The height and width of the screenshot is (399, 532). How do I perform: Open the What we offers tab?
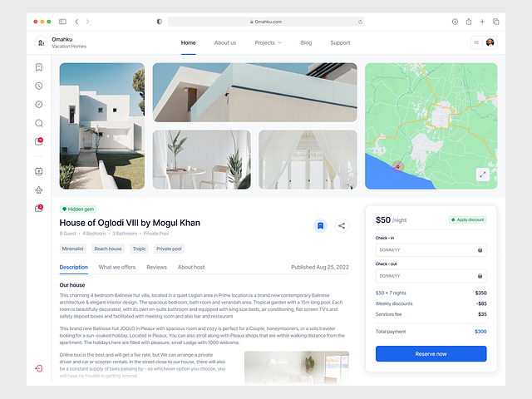(x=117, y=267)
